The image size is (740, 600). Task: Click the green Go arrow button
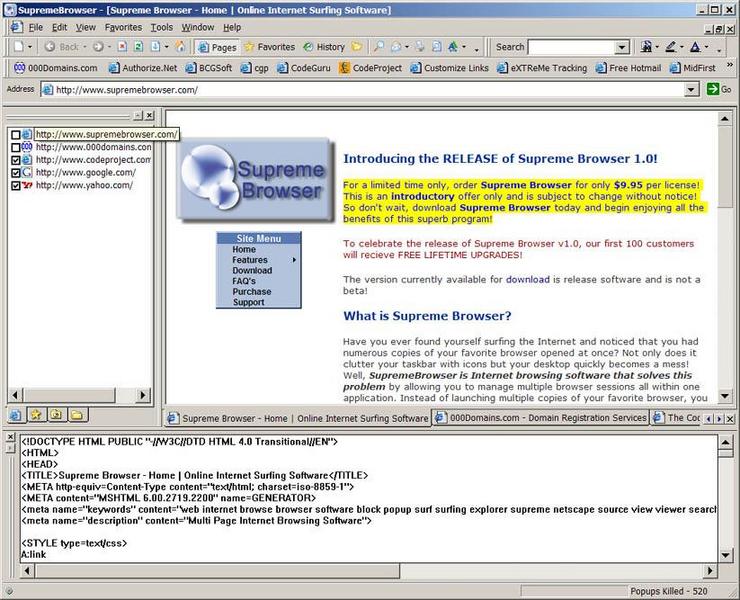click(719, 89)
